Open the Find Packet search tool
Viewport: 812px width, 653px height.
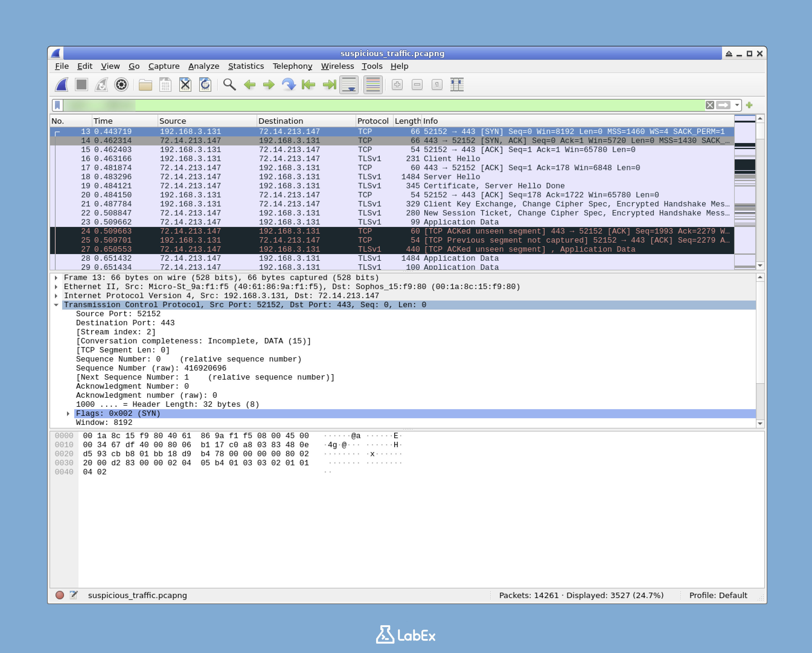230,85
